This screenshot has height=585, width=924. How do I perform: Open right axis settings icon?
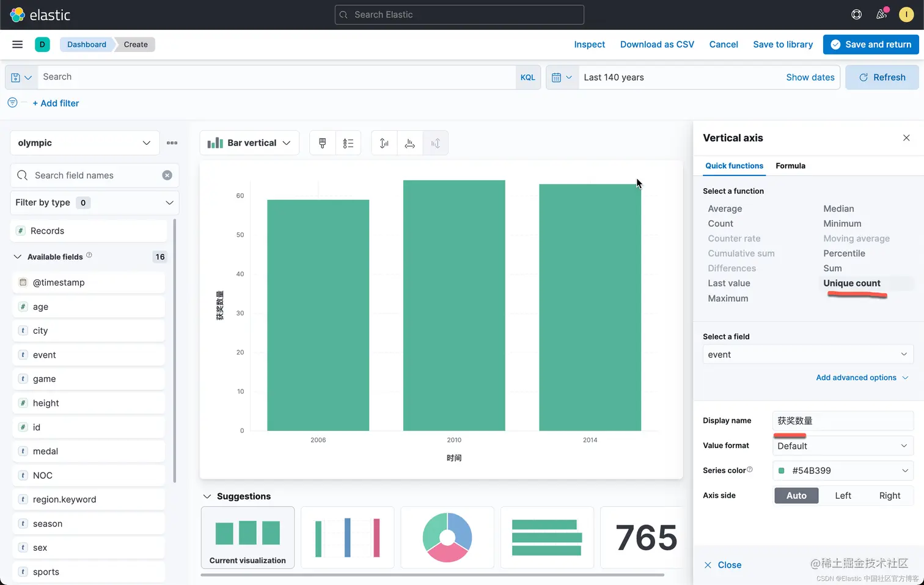tap(436, 143)
